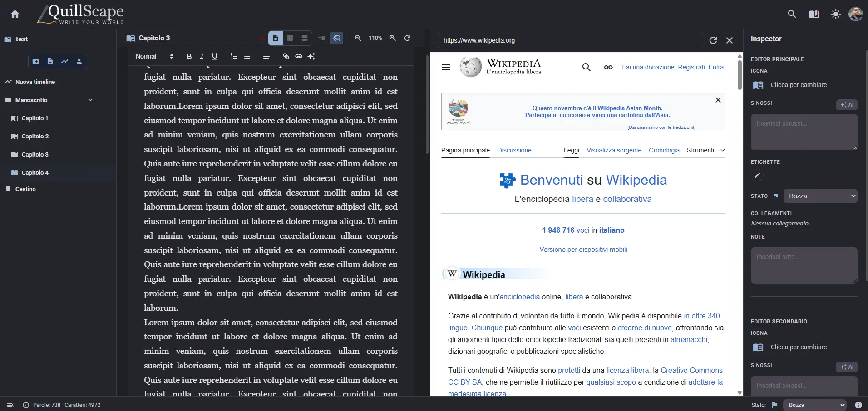Reload the Wikipedia page in the browser panel
This screenshot has width=868, height=411.
point(713,40)
